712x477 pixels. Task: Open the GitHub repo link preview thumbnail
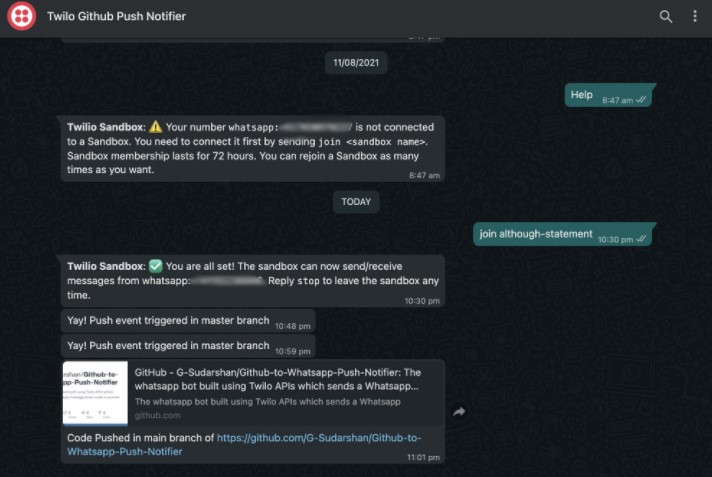[95, 393]
